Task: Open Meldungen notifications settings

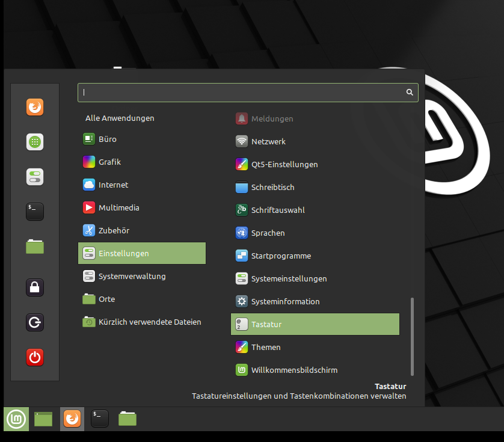Action: [315, 118]
